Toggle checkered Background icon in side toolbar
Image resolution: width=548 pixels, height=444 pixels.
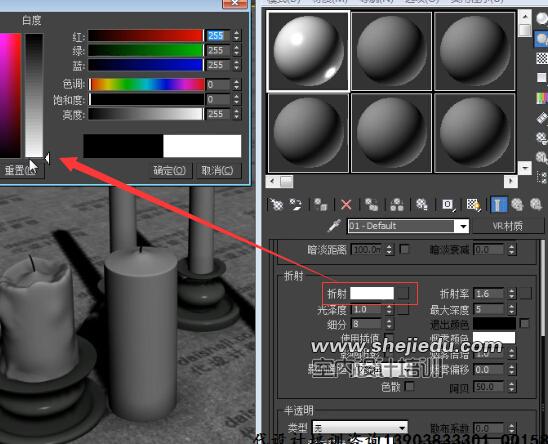coord(541,58)
